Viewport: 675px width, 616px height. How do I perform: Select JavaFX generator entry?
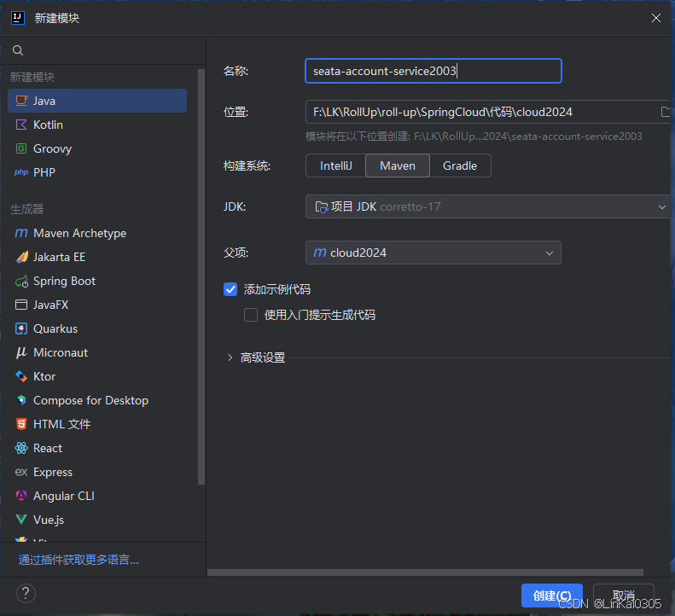[x=97, y=305]
